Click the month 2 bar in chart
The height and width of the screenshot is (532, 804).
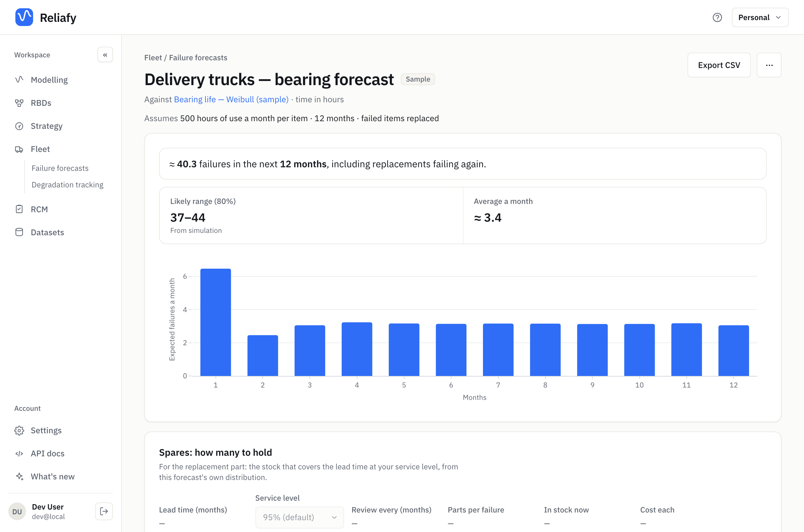(x=262, y=356)
